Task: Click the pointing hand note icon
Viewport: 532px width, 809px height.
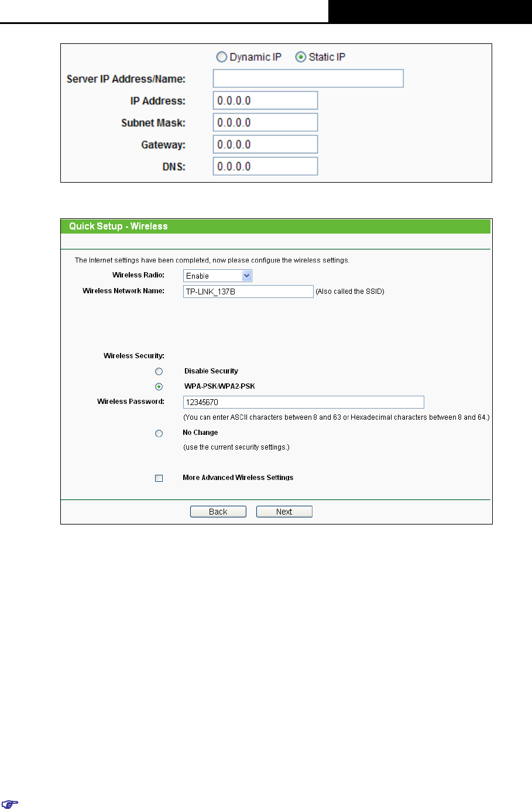Action: point(10,804)
